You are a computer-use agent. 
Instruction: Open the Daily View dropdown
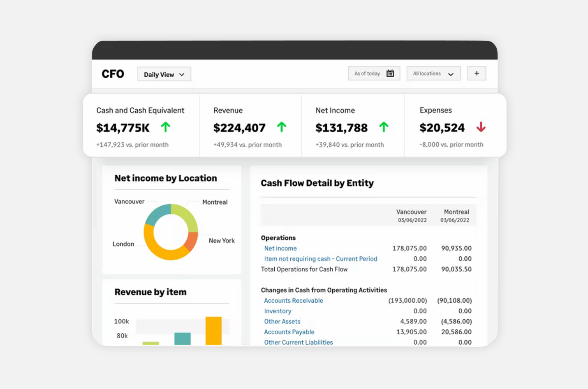pyautogui.click(x=164, y=74)
